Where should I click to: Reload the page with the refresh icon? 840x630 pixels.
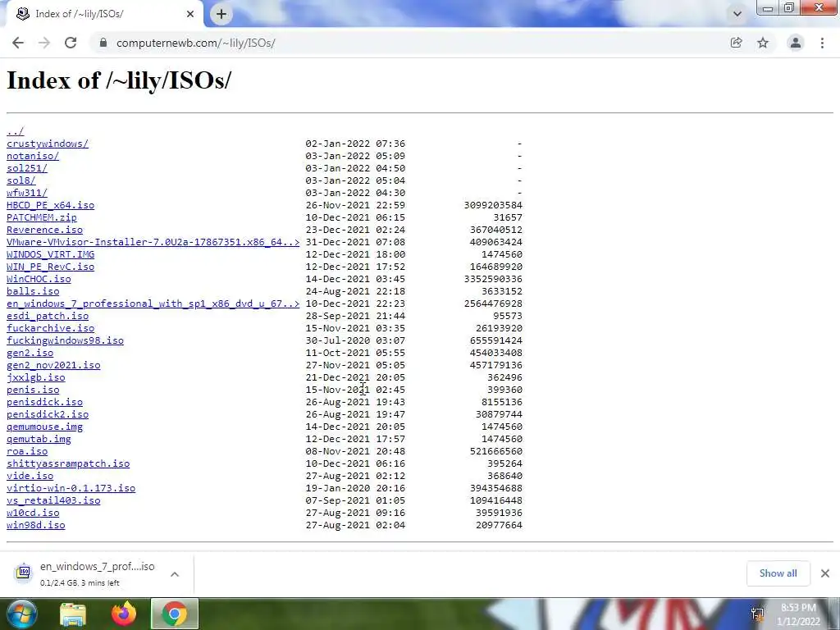pyautogui.click(x=71, y=43)
